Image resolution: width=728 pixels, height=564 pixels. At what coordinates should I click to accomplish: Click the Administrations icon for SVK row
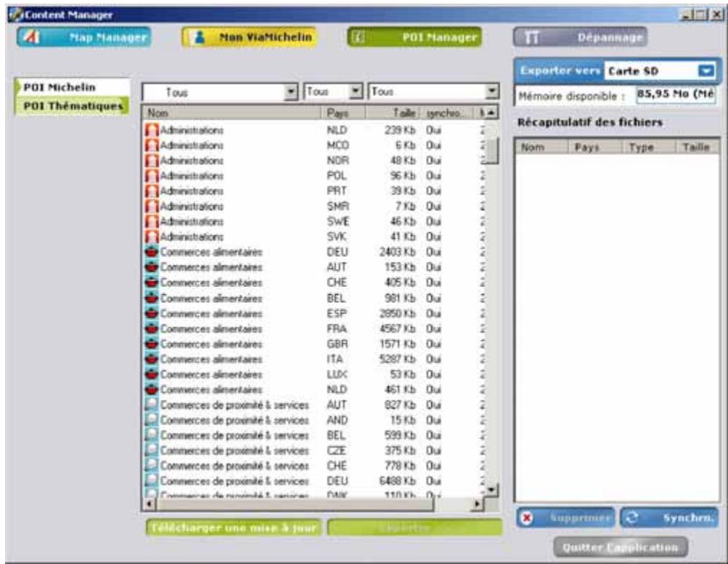coord(151,237)
